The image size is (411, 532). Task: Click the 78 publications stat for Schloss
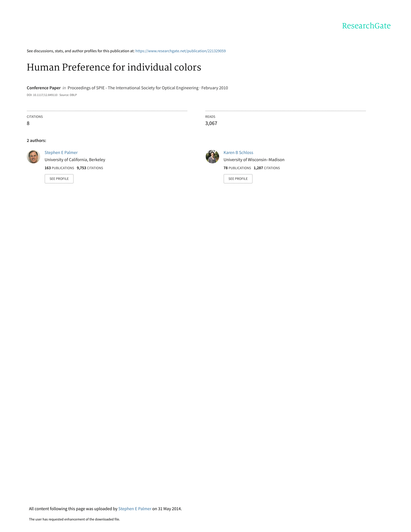pyautogui.click(x=237, y=168)
